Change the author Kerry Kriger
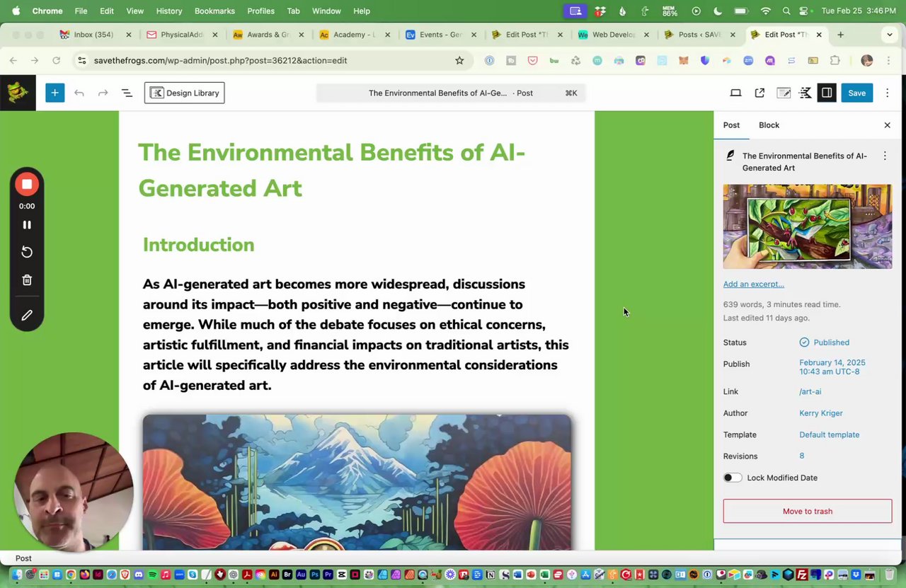The width and height of the screenshot is (906, 588). pos(821,413)
